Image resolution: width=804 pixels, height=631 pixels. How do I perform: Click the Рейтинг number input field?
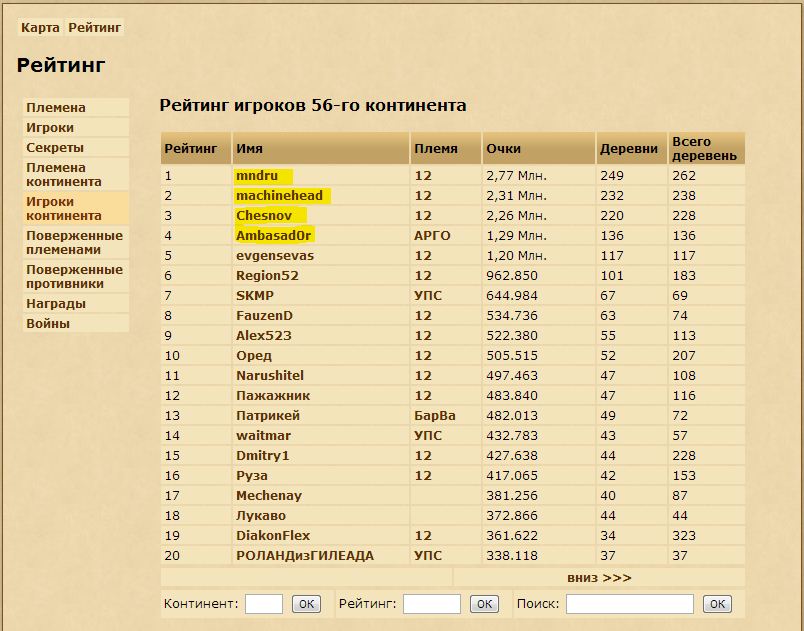point(431,604)
